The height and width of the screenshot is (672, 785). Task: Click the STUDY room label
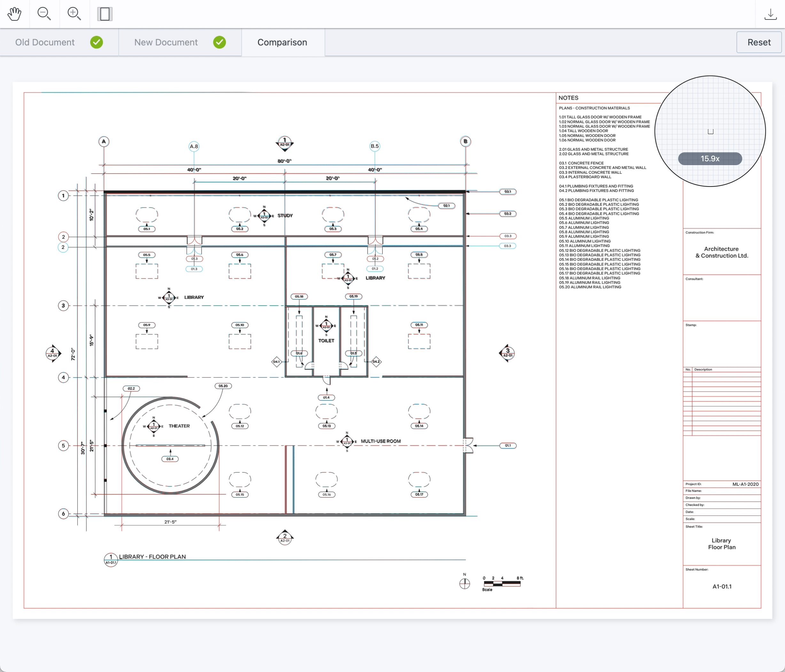coord(285,215)
